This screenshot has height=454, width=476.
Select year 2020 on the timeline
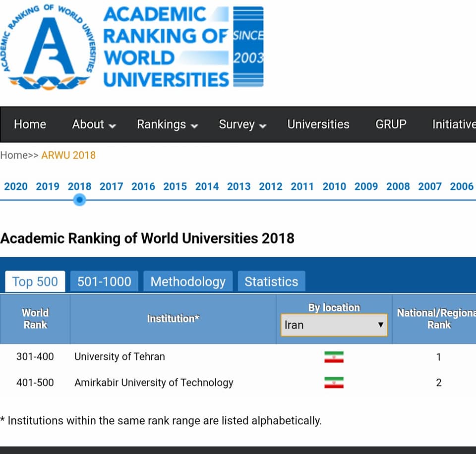pos(16,186)
